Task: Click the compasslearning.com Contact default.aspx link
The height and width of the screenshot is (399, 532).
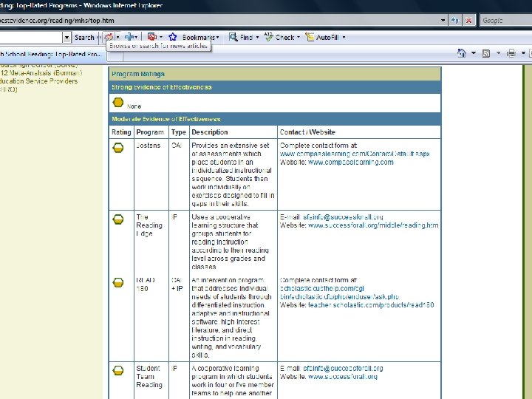Action: pos(355,154)
